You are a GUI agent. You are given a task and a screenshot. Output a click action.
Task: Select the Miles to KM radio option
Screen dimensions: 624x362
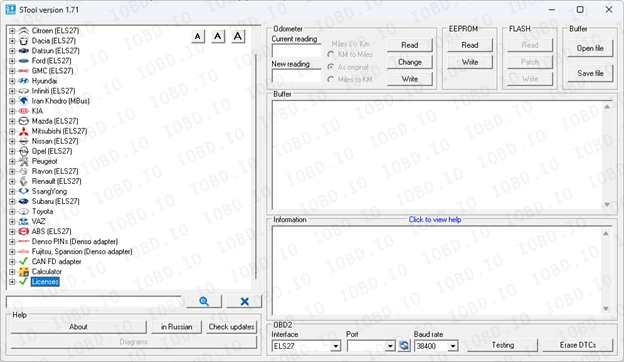point(330,80)
